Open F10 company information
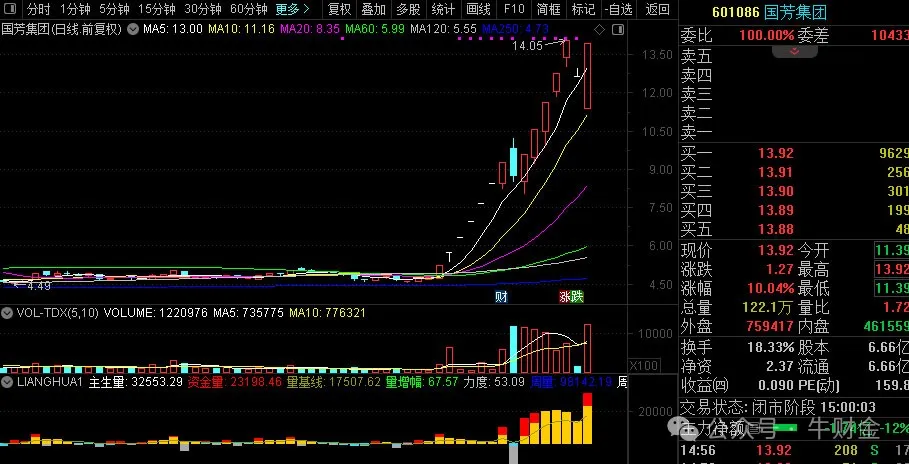 (x=514, y=10)
